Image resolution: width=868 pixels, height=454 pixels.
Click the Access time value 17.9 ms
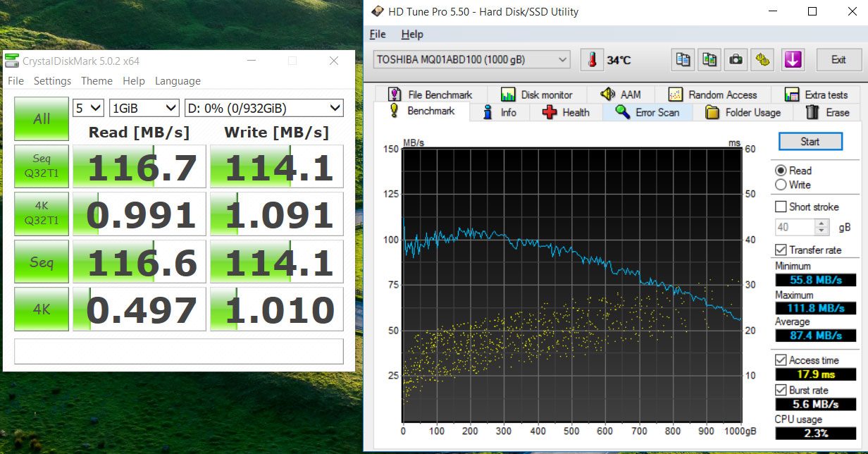click(x=815, y=374)
